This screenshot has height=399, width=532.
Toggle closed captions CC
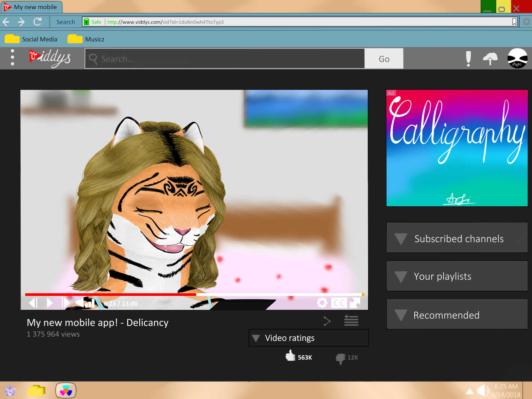(339, 303)
